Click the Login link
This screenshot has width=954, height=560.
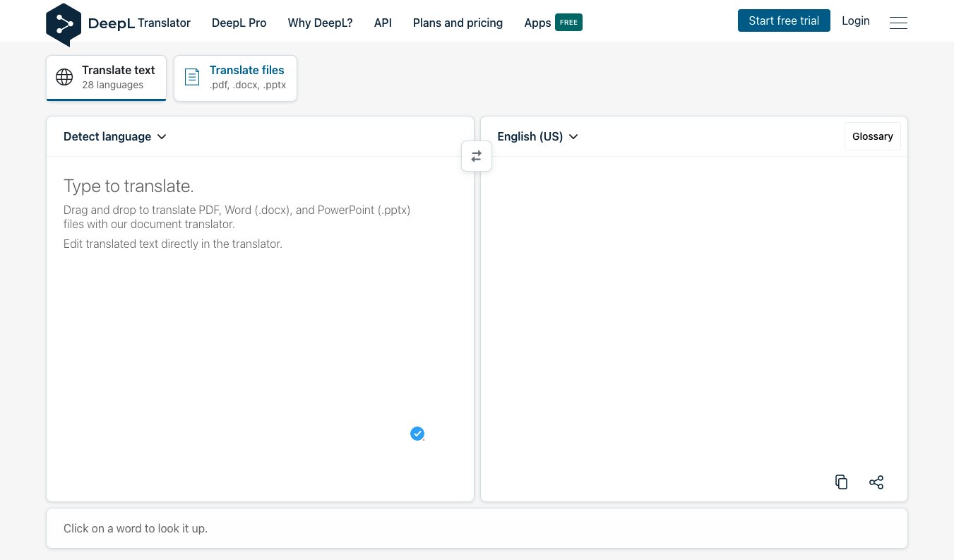click(856, 20)
